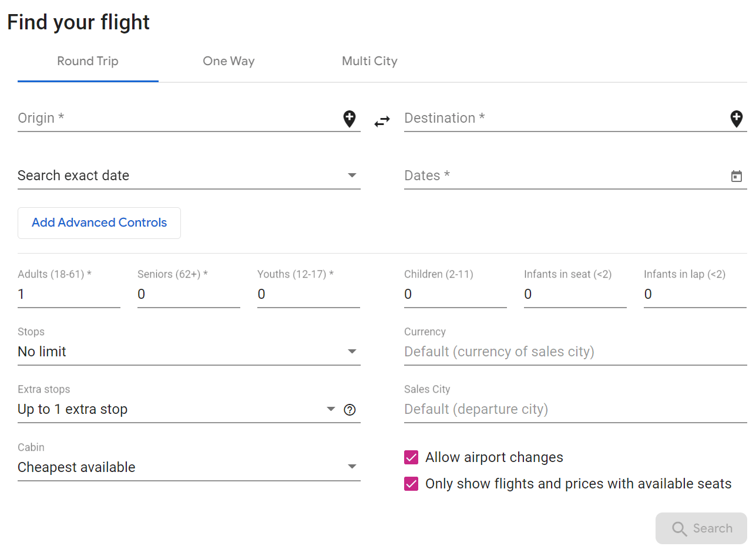Select the Children (2-11) count field
756x553 pixels.
coord(455,295)
